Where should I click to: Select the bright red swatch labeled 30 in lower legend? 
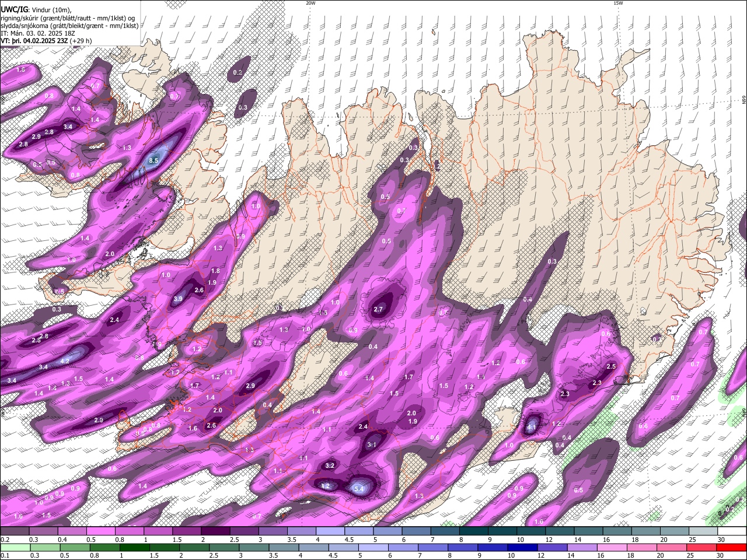point(732,547)
